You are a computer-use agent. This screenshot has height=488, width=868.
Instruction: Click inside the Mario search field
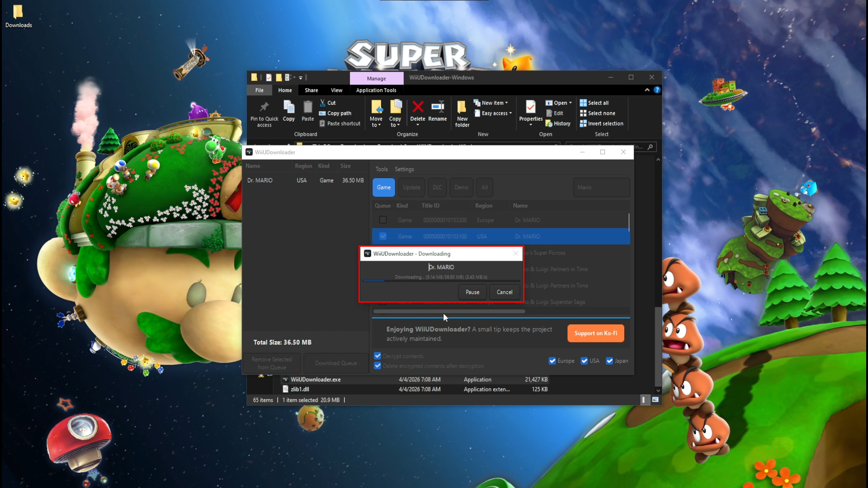point(601,187)
